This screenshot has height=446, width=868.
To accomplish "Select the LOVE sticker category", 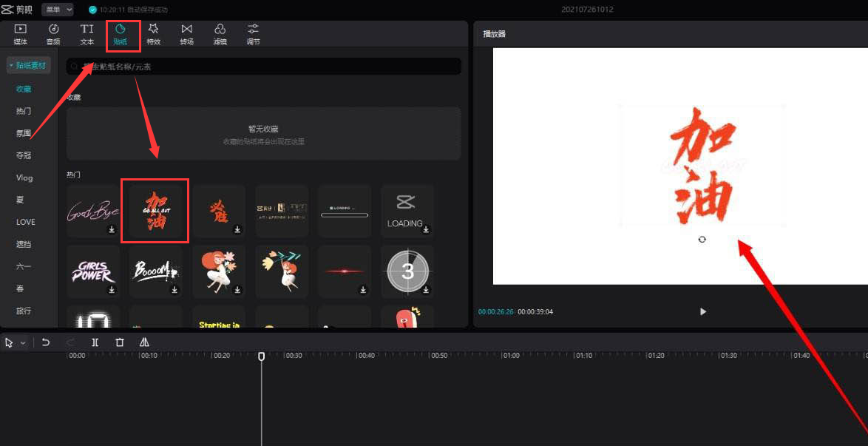I will point(25,222).
